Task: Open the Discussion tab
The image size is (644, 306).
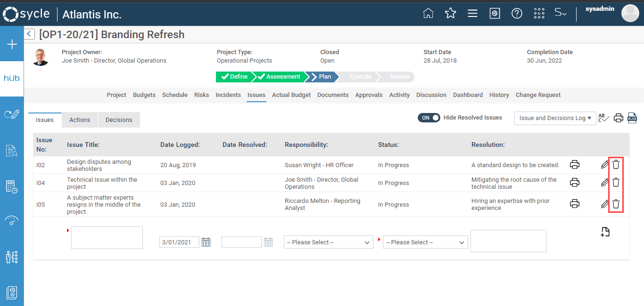Action: 431,95
